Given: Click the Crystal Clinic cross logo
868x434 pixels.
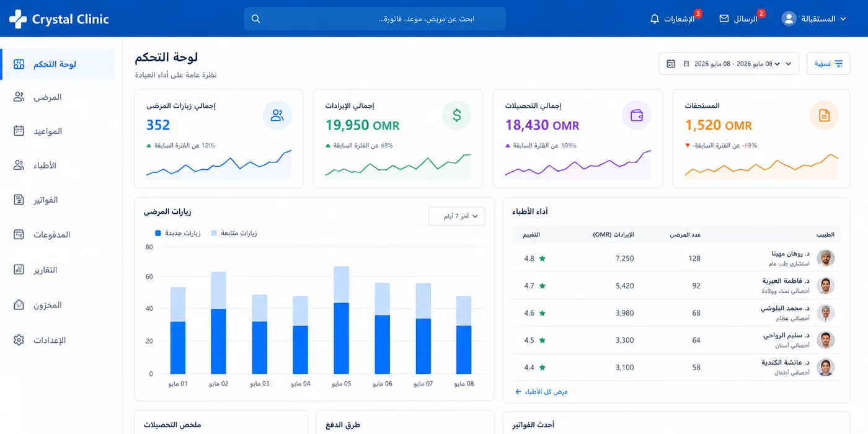Looking at the screenshot, I should (x=18, y=19).
